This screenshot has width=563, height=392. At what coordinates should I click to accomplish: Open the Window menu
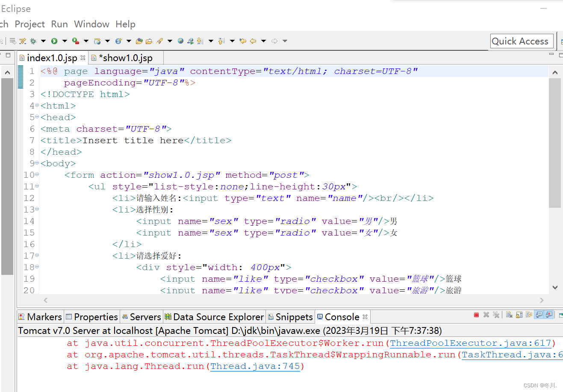click(91, 24)
